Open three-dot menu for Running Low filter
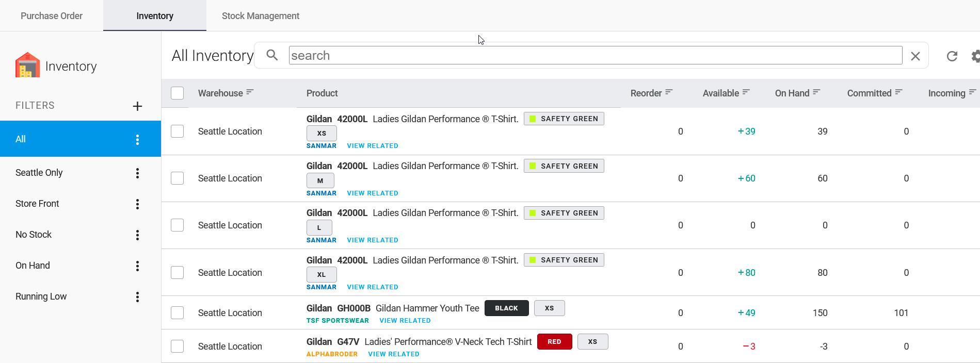The image size is (980, 363). tap(137, 297)
